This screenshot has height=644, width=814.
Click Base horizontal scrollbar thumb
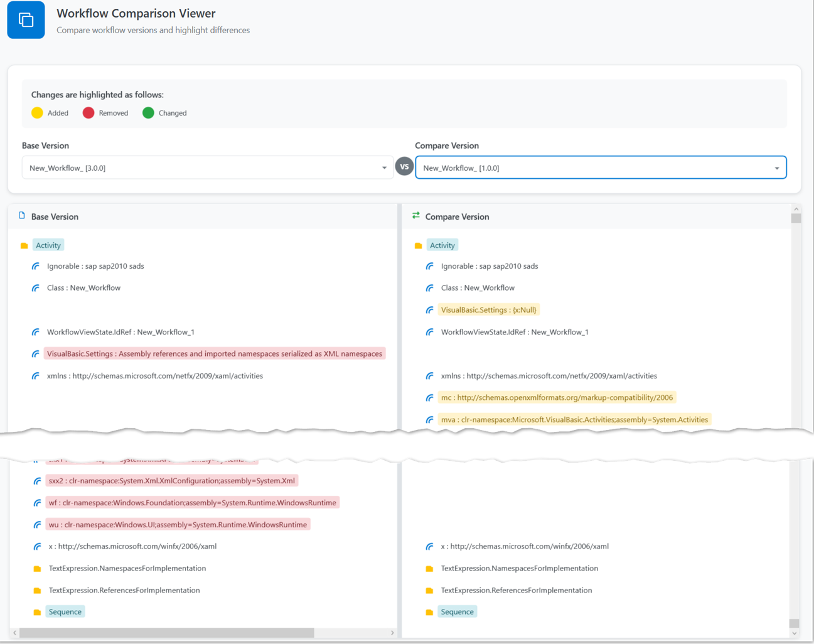[167, 633]
